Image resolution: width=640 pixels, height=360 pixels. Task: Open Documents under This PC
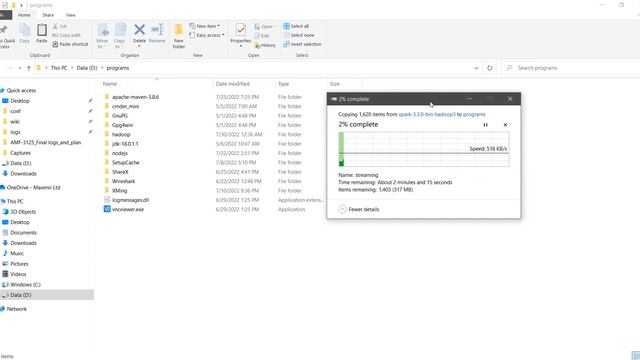point(23,233)
